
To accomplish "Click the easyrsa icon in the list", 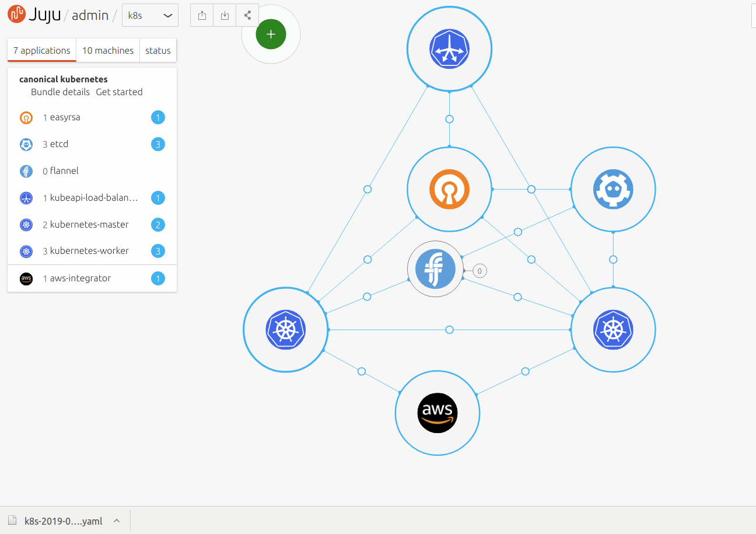I will point(26,117).
